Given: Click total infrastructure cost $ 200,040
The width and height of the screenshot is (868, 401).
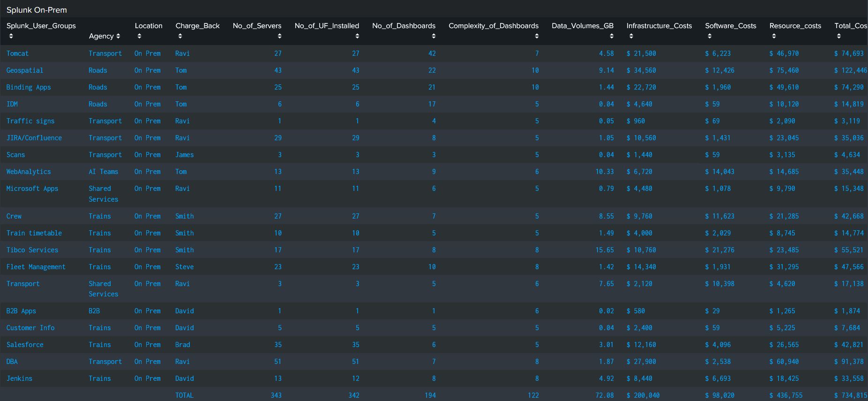Looking at the screenshot, I should point(643,395).
